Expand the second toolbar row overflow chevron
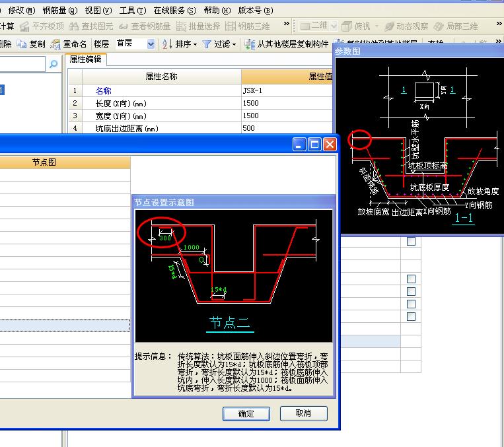504x447 pixels. point(499,42)
